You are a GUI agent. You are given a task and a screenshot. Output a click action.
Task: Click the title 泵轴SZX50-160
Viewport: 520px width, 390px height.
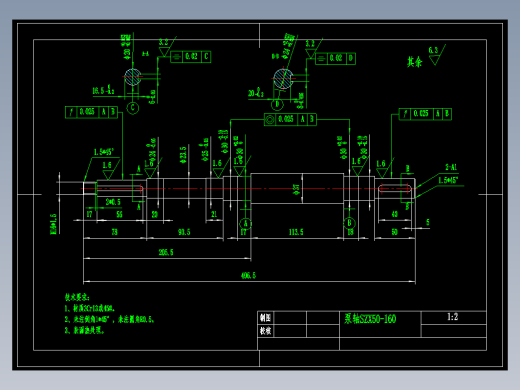[370, 319]
